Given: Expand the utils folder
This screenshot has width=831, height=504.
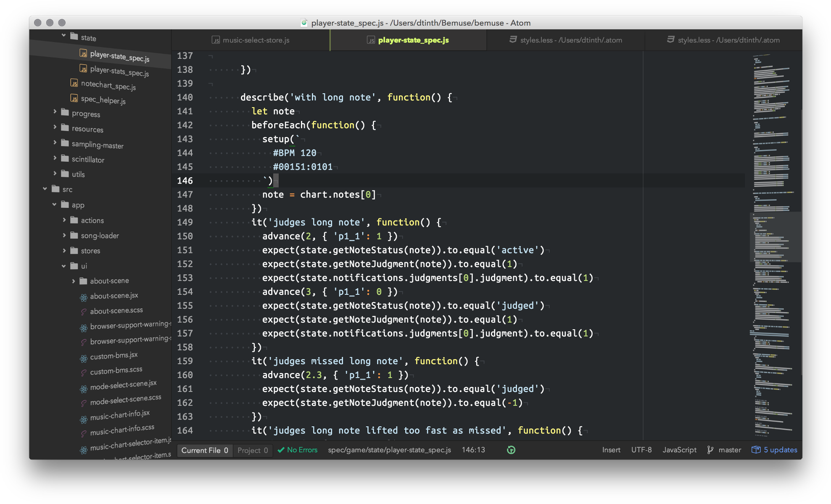Looking at the screenshot, I should point(55,173).
